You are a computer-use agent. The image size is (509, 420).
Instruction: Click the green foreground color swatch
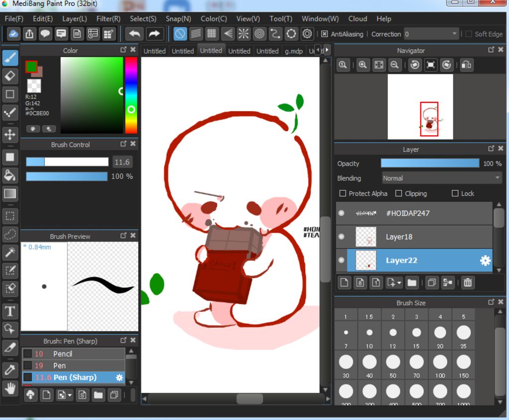(31, 67)
